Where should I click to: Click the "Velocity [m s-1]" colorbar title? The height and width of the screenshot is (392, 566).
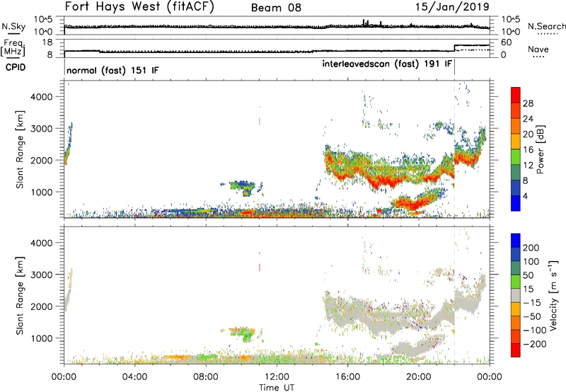(553, 295)
